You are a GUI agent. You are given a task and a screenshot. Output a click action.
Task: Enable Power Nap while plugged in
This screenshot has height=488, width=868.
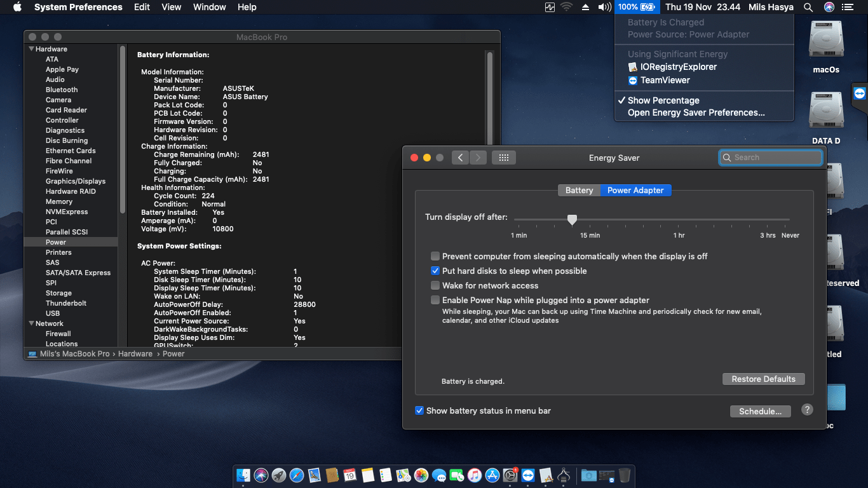435,300
